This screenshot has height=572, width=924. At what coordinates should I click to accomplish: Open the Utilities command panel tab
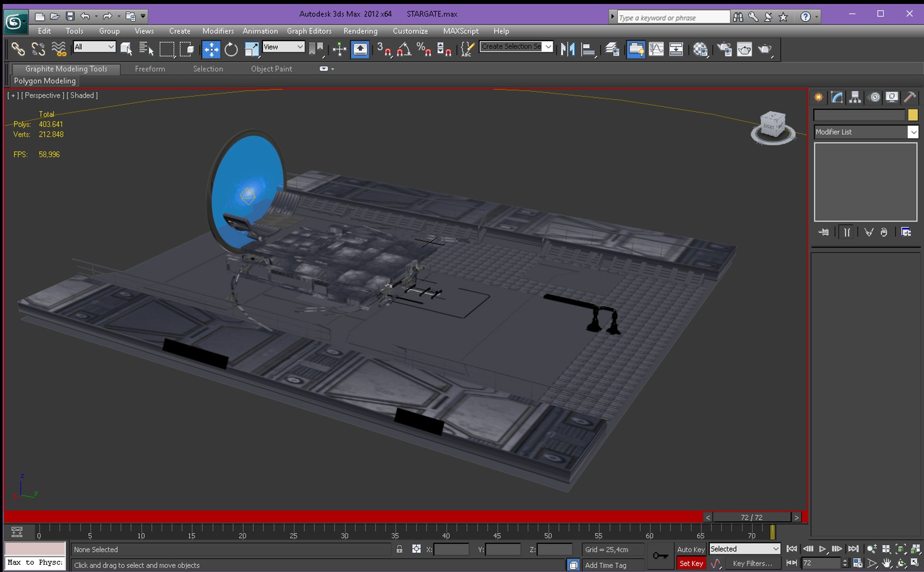tap(910, 97)
